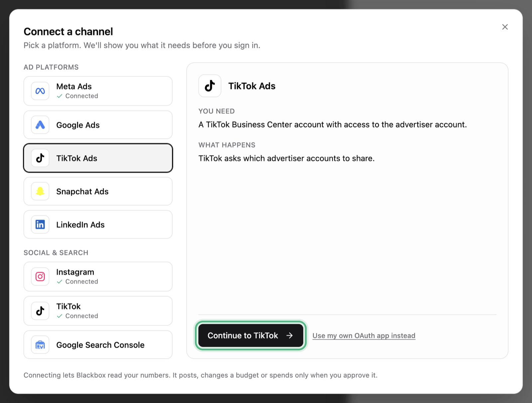The image size is (532, 403).
Task: Click the TikTok social channel icon
Action: [x=40, y=311]
